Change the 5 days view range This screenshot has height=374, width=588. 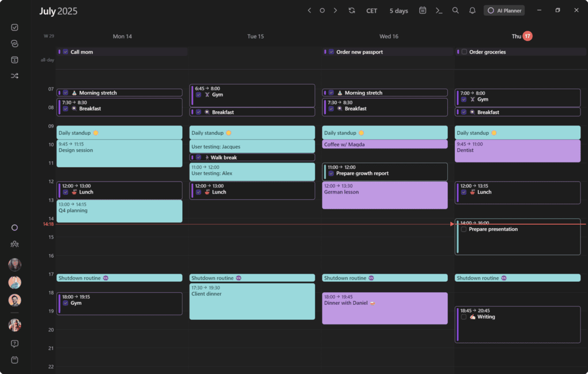[x=398, y=11]
